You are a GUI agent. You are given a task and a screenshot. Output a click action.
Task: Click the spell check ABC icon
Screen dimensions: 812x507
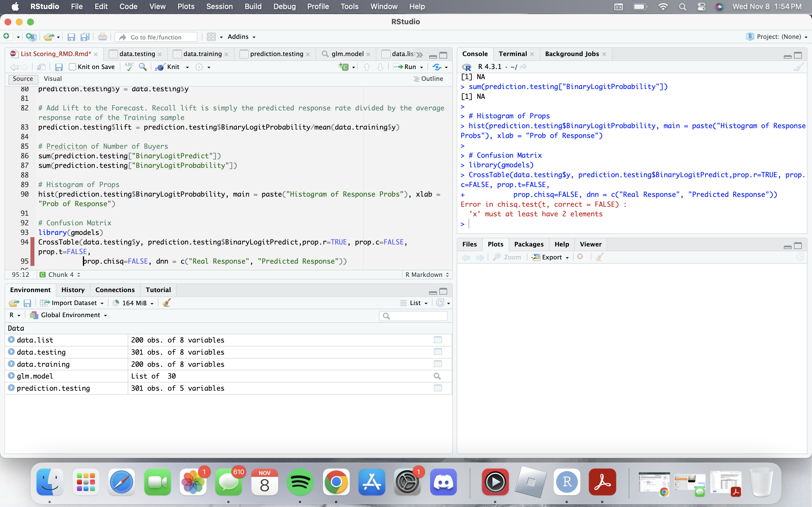(x=129, y=67)
